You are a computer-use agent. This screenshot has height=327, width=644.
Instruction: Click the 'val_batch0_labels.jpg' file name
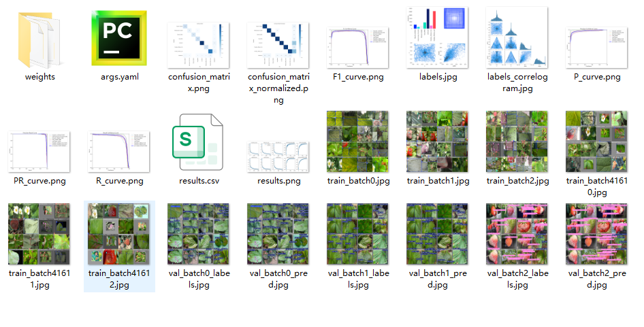tap(199, 279)
